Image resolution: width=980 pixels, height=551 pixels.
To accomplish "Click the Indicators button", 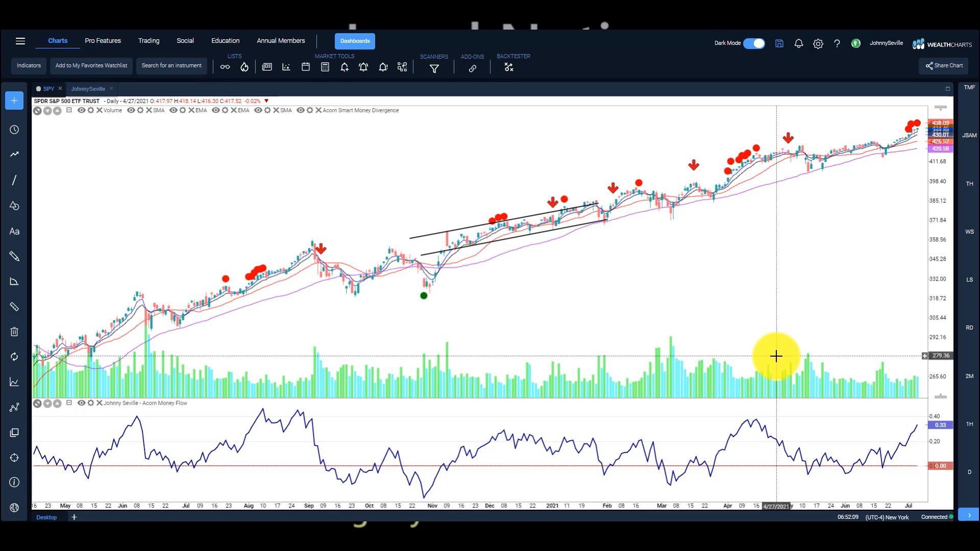I will pos(29,66).
